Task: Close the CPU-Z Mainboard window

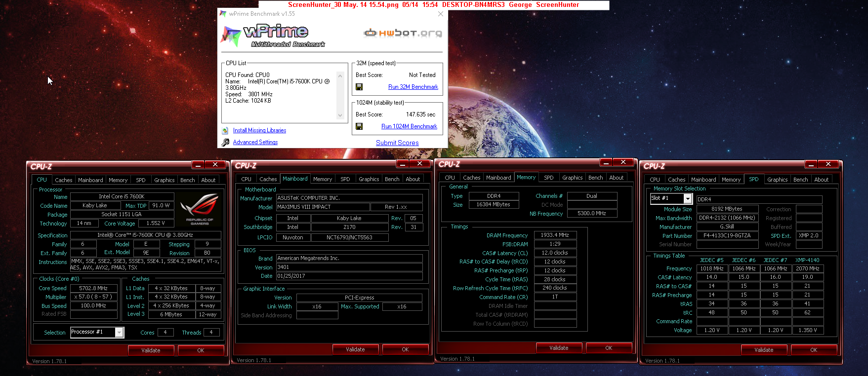Action: (x=420, y=164)
